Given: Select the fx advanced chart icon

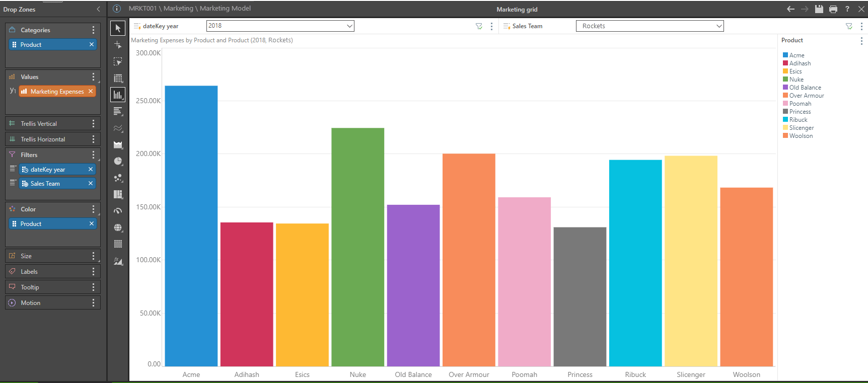Looking at the screenshot, I should (118, 261).
